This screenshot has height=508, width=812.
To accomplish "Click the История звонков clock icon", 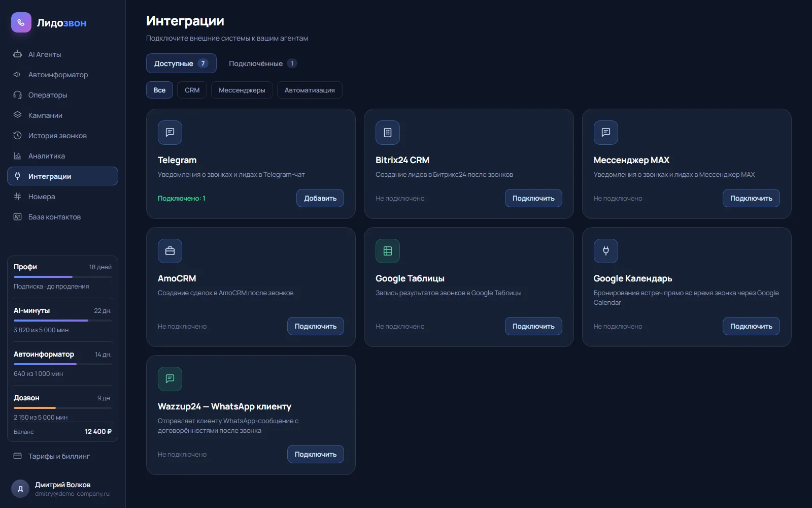I will (x=17, y=135).
